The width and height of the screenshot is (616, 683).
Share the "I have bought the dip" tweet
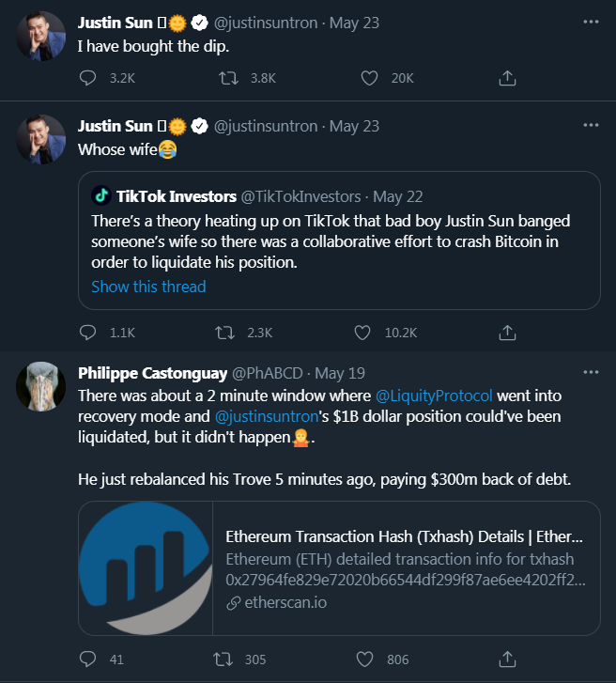pos(507,77)
